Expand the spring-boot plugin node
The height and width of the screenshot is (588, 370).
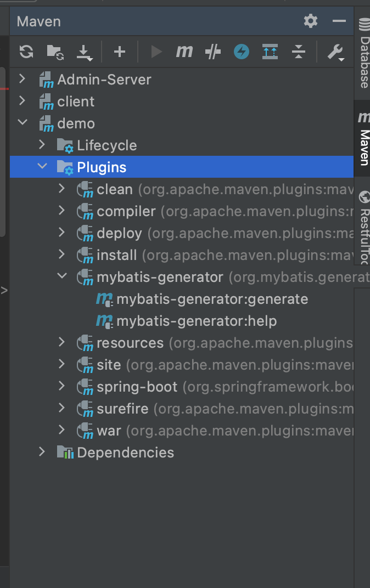pos(62,386)
